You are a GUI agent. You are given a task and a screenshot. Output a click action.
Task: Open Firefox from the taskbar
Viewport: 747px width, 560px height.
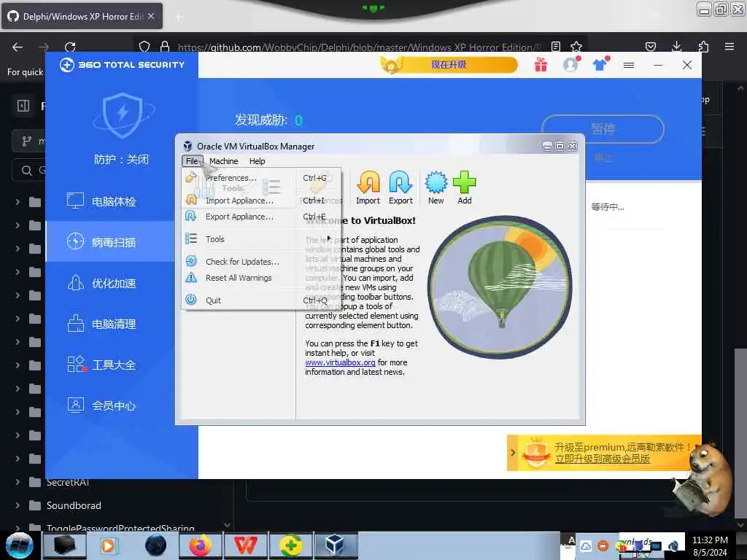pos(200,545)
